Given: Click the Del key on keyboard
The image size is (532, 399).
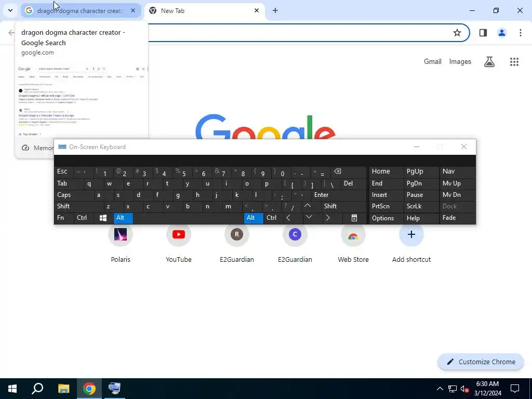Looking at the screenshot, I should (x=353, y=183).
